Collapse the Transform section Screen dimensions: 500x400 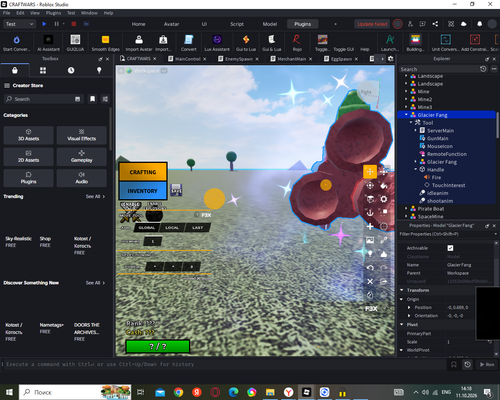point(402,290)
